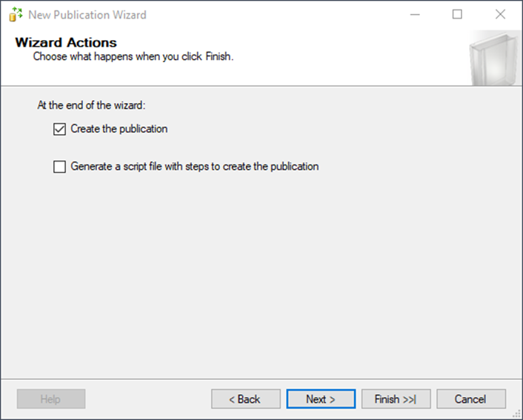The height and width of the screenshot is (420, 523).
Task: Minimize the New Publication Wizard window
Action: (415, 15)
